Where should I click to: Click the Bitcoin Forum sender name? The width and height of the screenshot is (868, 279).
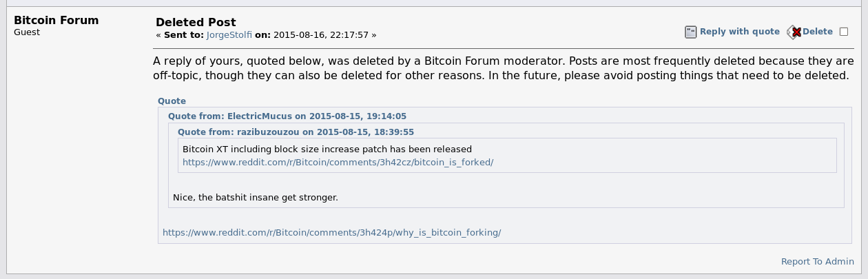click(56, 20)
